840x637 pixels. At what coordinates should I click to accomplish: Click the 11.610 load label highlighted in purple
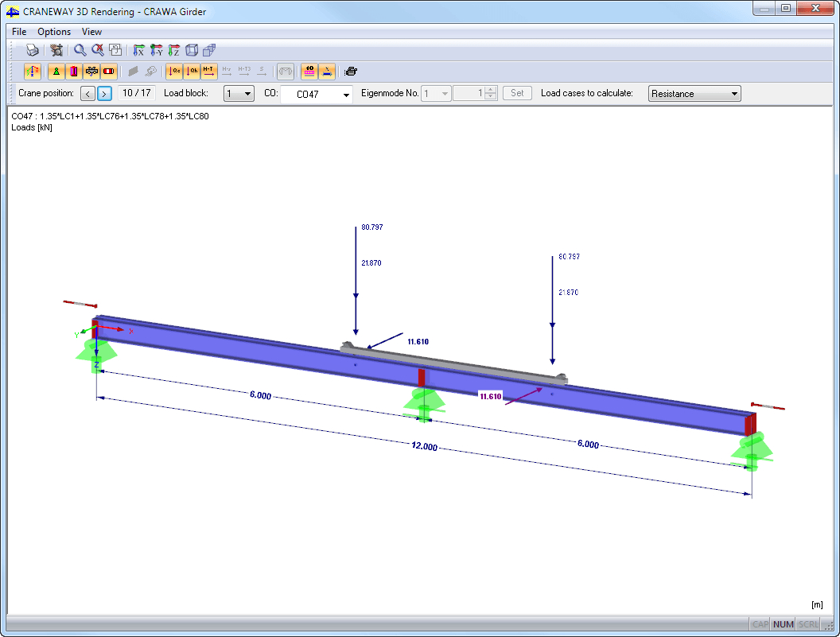(491, 396)
